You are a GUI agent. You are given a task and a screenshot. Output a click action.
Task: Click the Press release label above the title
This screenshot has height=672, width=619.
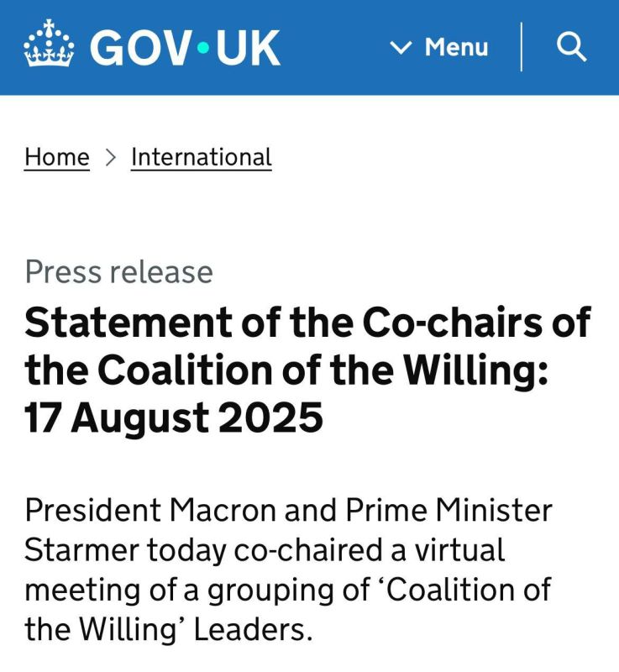[x=119, y=271]
